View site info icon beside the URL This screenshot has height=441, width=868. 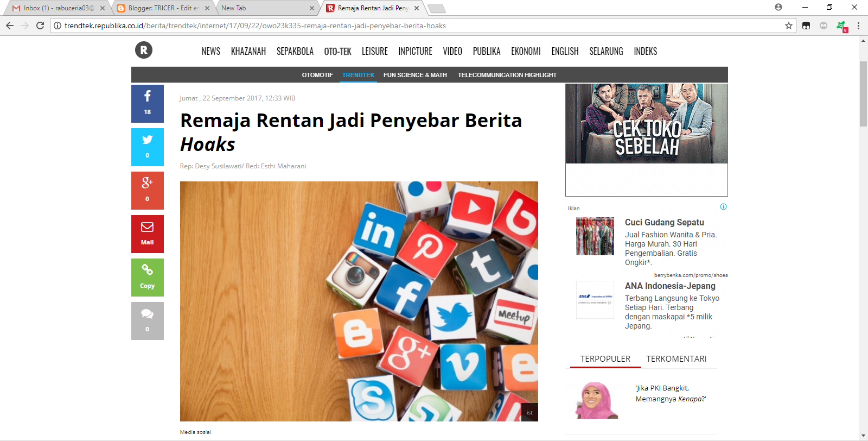(57, 26)
